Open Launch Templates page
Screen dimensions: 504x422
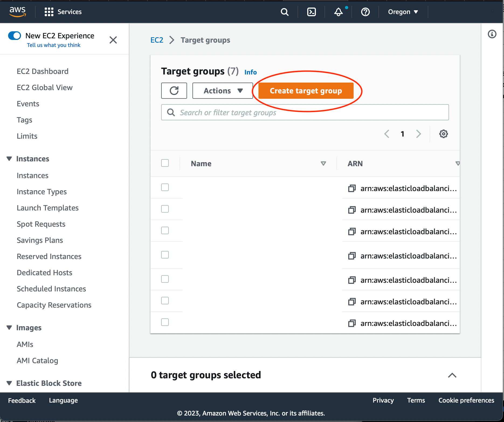point(48,208)
